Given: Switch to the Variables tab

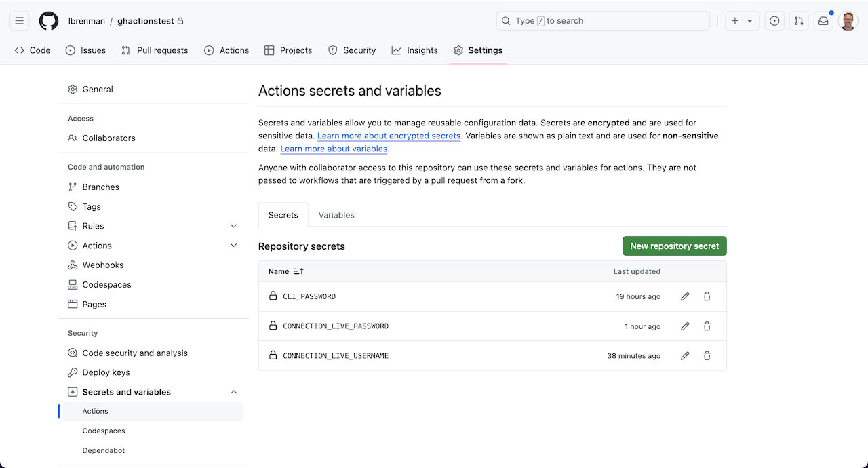Looking at the screenshot, I should pos(336,215).
